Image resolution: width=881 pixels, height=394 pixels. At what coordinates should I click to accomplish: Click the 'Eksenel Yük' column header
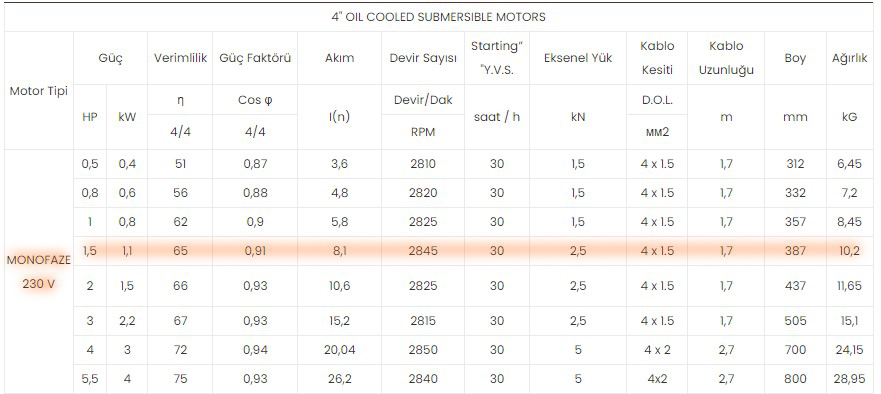[x=578, y=58]
